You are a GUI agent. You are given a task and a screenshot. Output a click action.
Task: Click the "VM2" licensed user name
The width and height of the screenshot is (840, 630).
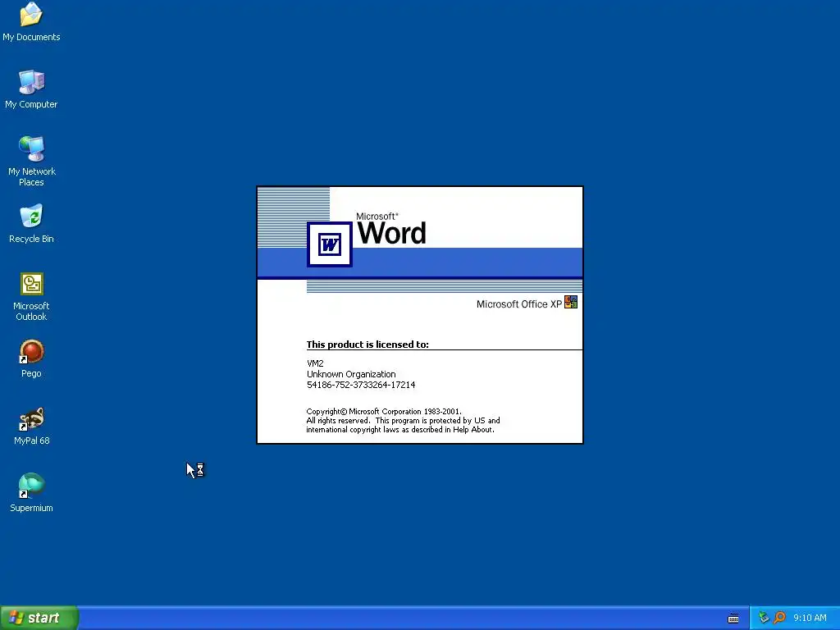click(315, 363)
